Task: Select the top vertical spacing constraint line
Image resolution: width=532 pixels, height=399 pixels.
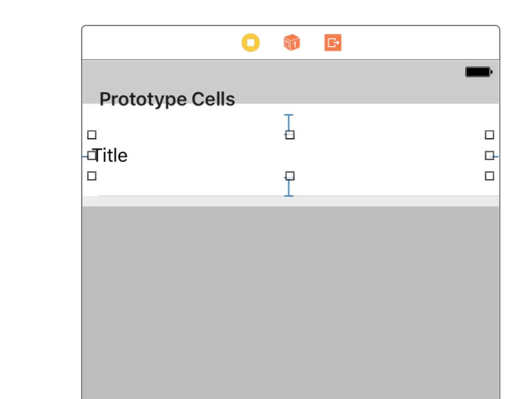Action: point(288,122)
